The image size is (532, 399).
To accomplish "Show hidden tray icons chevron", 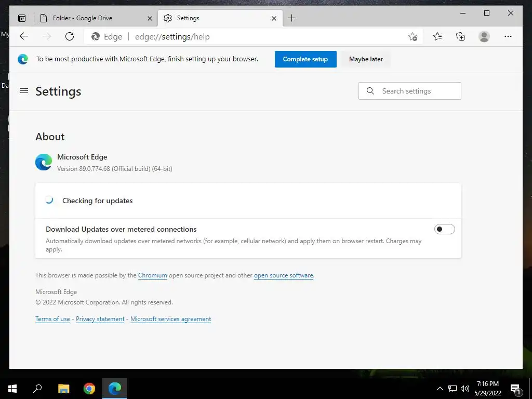I will click(x=440, y=389).
